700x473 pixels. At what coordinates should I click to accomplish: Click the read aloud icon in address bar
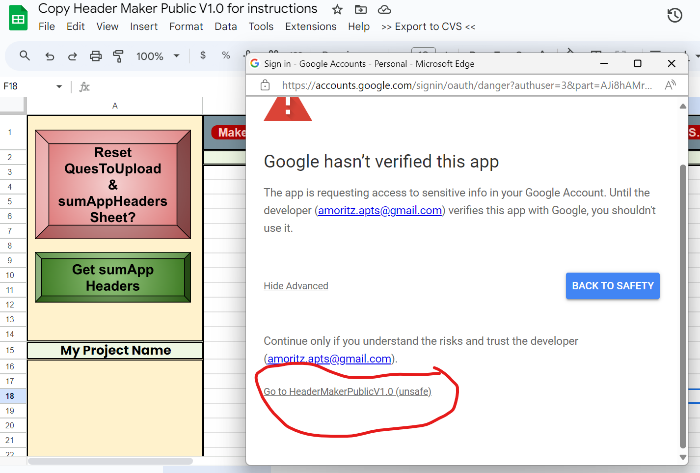[x=670, y=85]
